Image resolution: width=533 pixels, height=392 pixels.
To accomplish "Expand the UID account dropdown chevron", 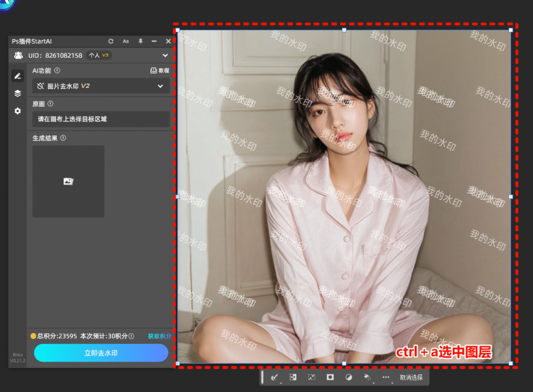I will [x=165, y=55].
